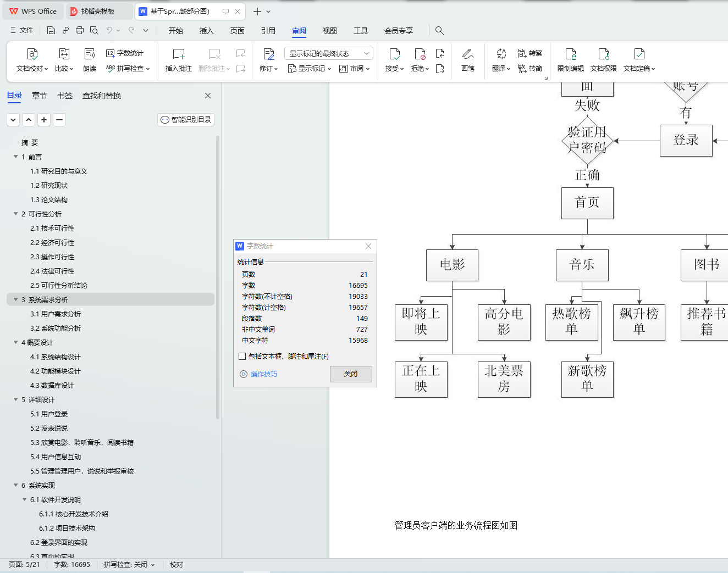Click 字数: 16695 in status bar
Screen dimensions: 728x573
[72, 565]
